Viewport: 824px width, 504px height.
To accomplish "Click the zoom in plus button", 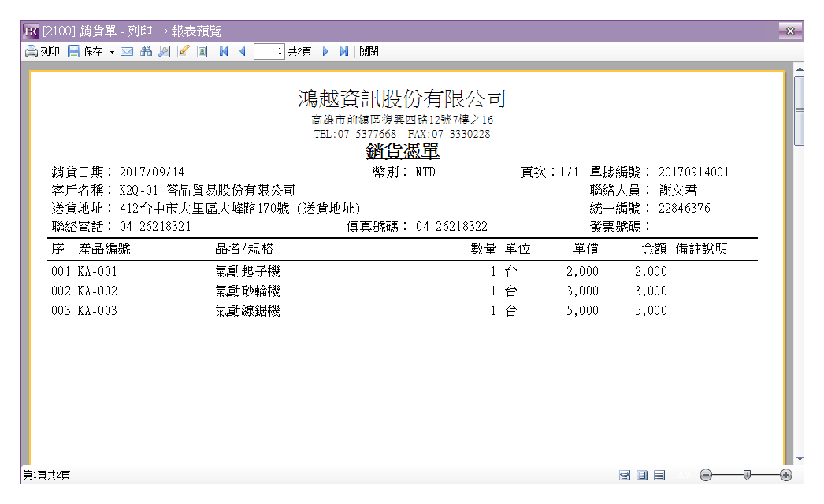I will [x=786, y=475].
